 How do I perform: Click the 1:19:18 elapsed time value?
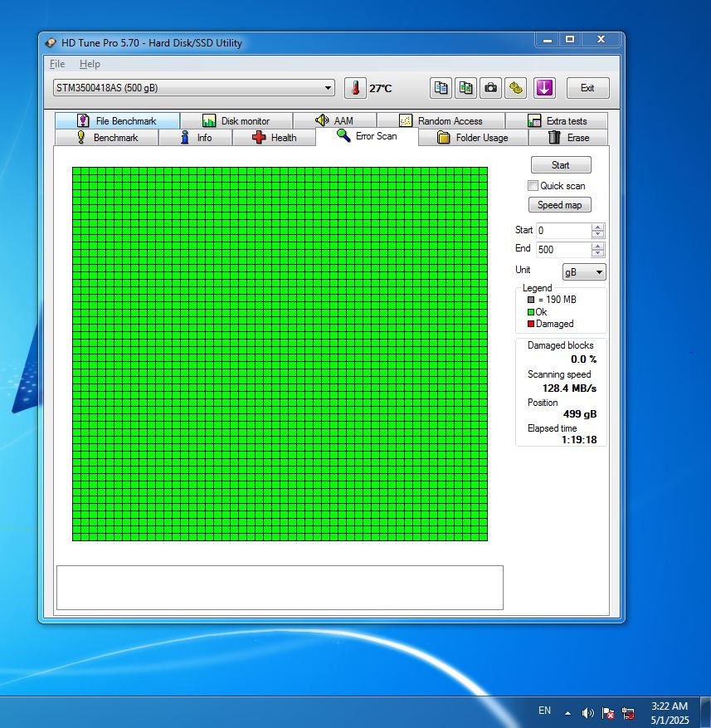(579, 440)
